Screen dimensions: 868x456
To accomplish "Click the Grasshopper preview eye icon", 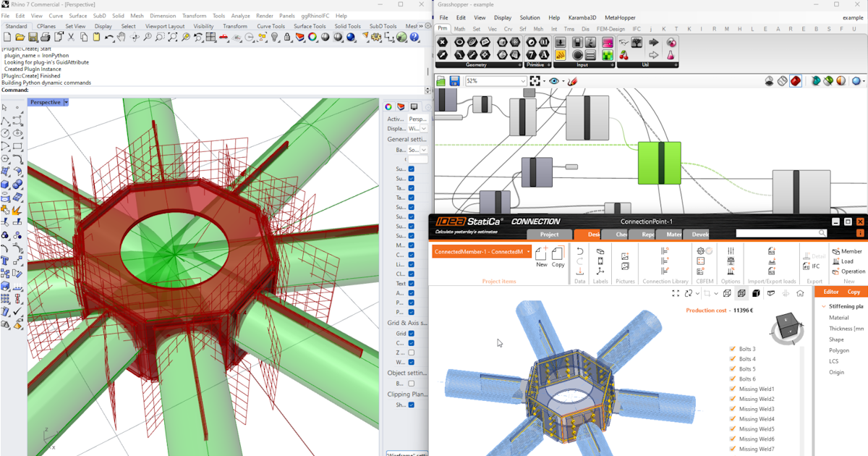I will [x=554, y=81].
